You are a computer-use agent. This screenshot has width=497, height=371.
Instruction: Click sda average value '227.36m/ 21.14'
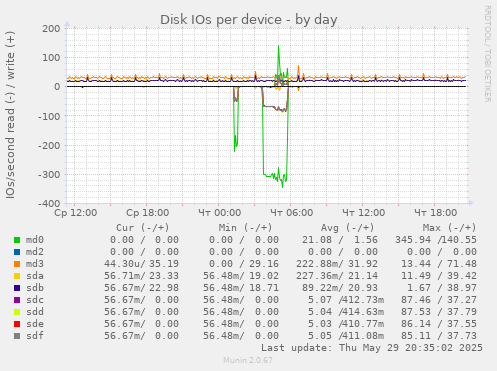click(x=337, y=276)
